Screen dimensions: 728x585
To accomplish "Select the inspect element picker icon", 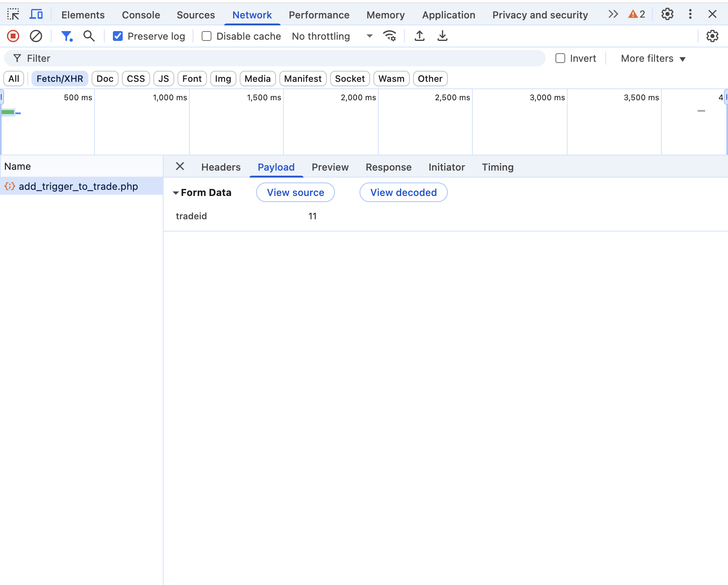I will point(13,15).
